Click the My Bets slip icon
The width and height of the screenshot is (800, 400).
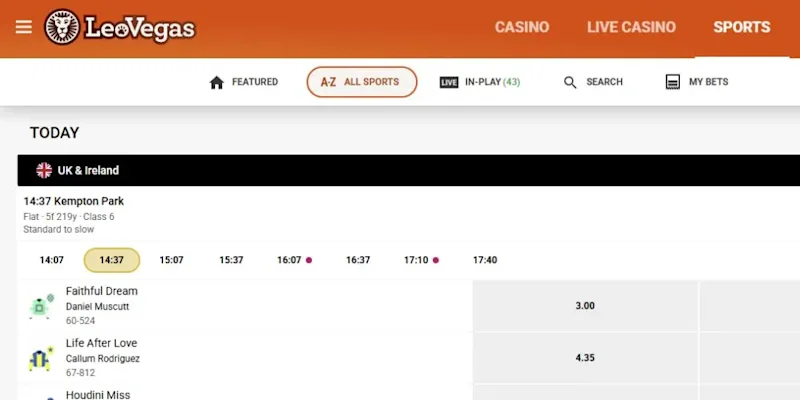pos(673,82)
